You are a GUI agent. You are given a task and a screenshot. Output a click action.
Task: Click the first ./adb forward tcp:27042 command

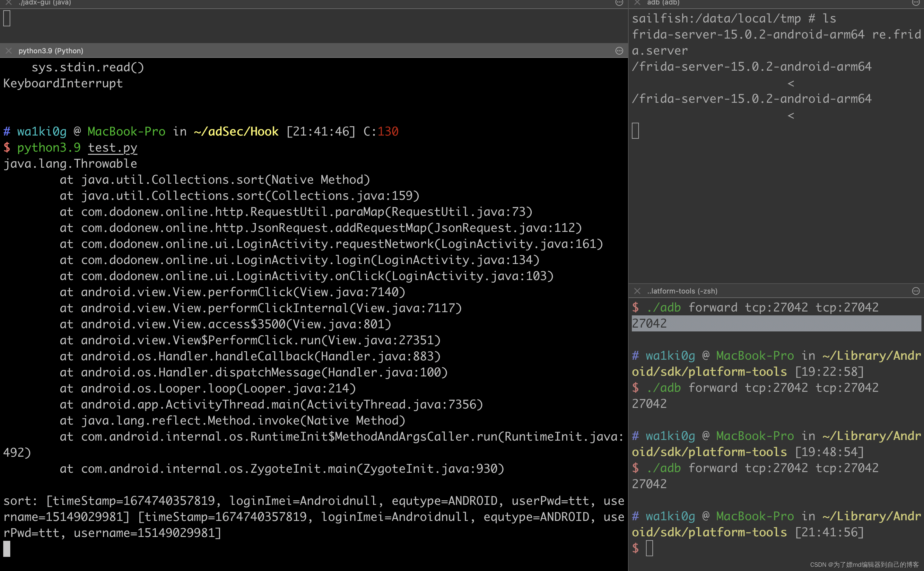(x=763, y=307)
